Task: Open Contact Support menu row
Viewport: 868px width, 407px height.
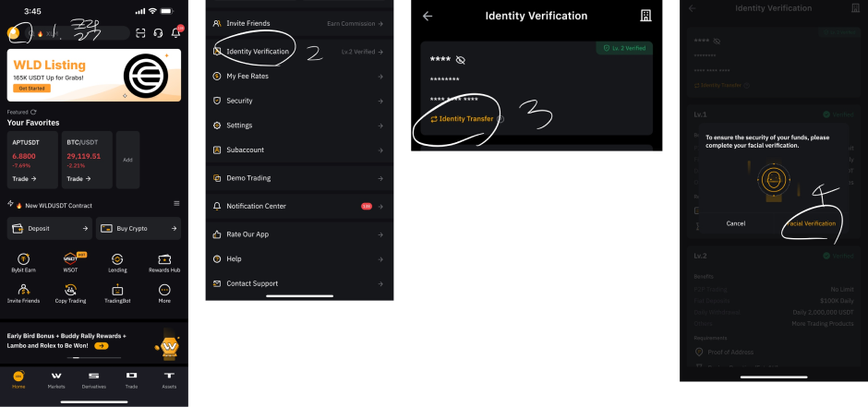Action: click(299, 283)
